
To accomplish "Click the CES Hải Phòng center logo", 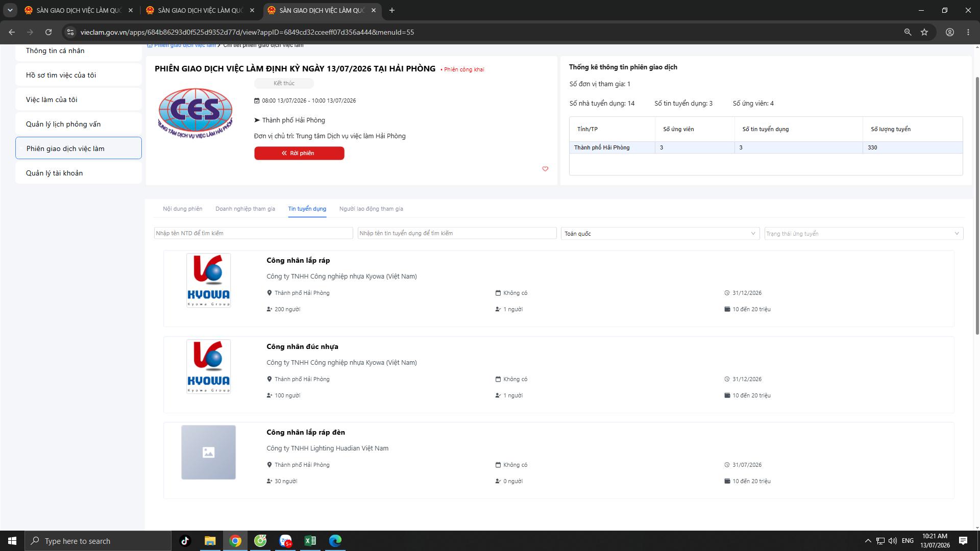I will point(195,113).
